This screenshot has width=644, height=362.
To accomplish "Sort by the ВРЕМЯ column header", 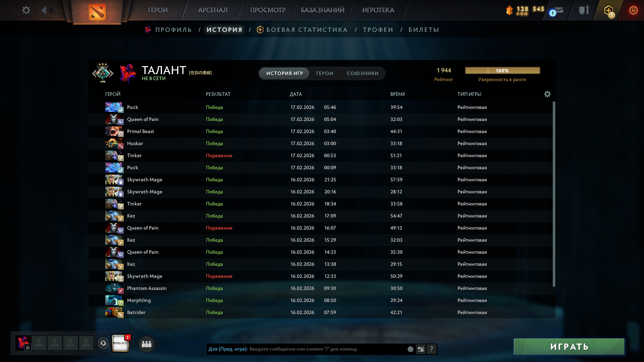I will (x=397, y=94).
